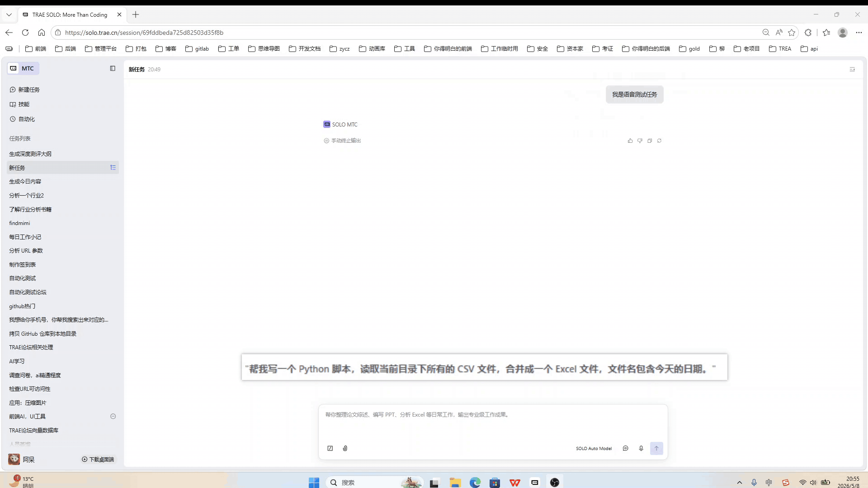This screenshot has height=488, width=868.
Task: Click the thumbs-up feedback icon
Action: (x=630, y=141)
